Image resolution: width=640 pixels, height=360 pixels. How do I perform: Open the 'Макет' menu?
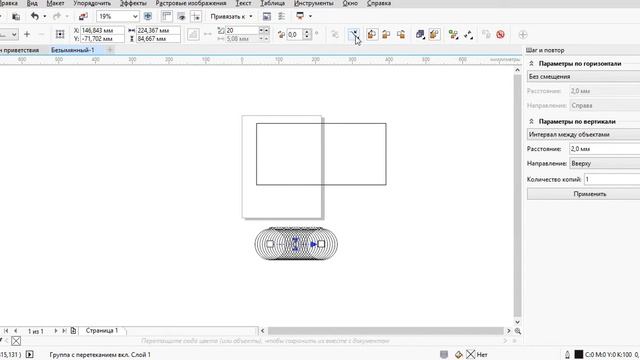55,3
